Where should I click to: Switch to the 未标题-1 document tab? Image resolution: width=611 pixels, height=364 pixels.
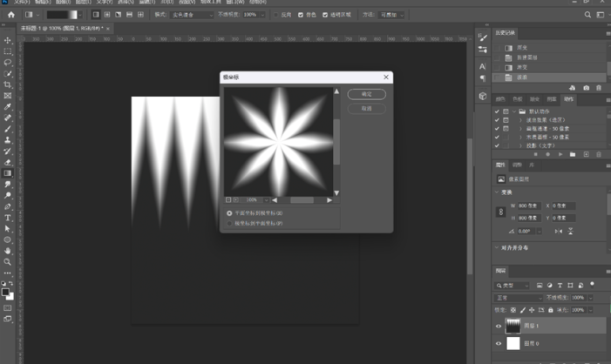pyautogui.click(x=52, y=29)
